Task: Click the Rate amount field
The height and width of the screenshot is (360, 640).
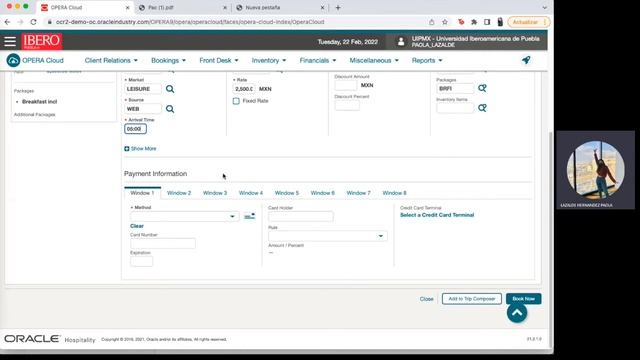Action: click(x=244, y=89)
